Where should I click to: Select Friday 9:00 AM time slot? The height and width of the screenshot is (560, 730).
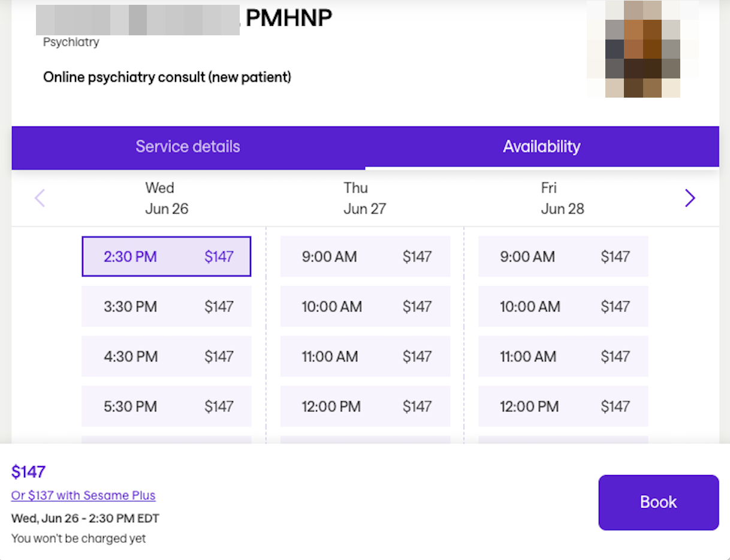563,257
